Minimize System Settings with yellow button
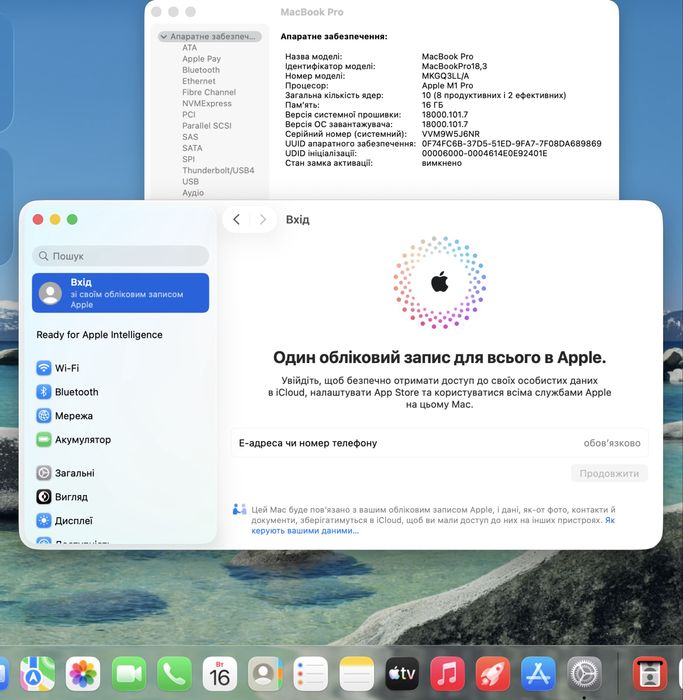This screenshot has height=700, width=683. tap(55, 219)
